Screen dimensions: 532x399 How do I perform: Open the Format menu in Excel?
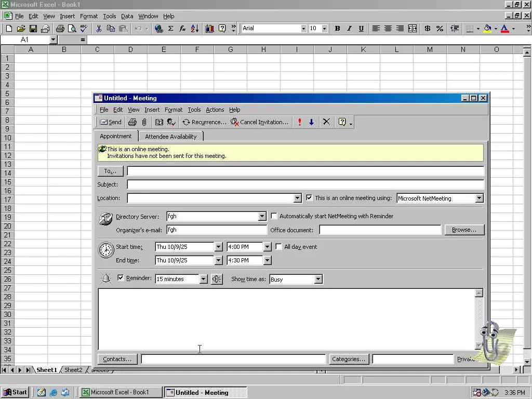[x=88, y=16]
